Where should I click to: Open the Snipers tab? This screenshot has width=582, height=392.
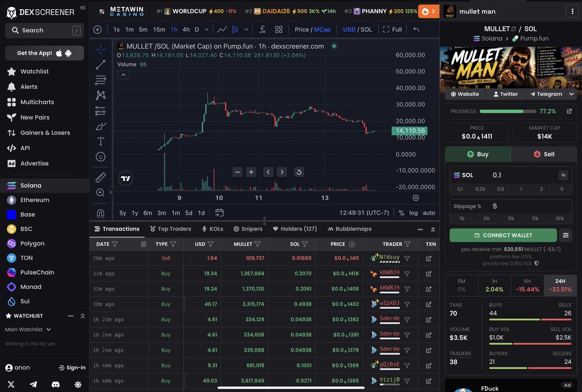click(x=248, y=229)
